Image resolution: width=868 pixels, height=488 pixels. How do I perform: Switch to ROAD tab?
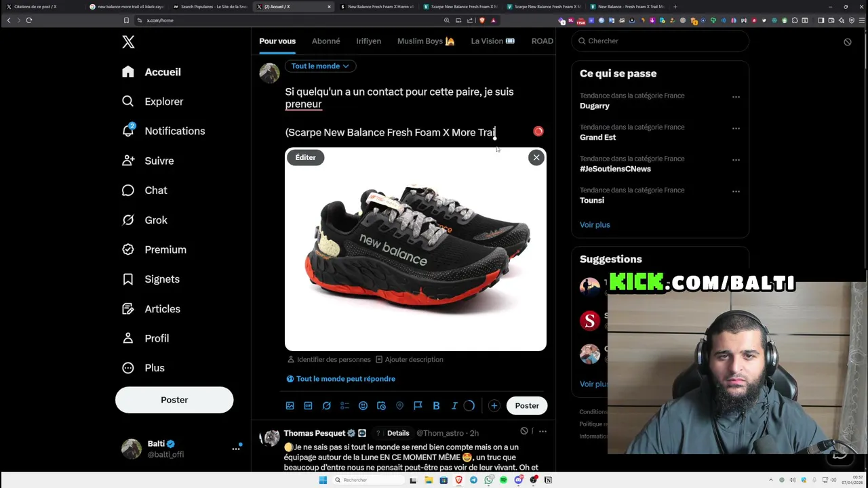point(542,41)
